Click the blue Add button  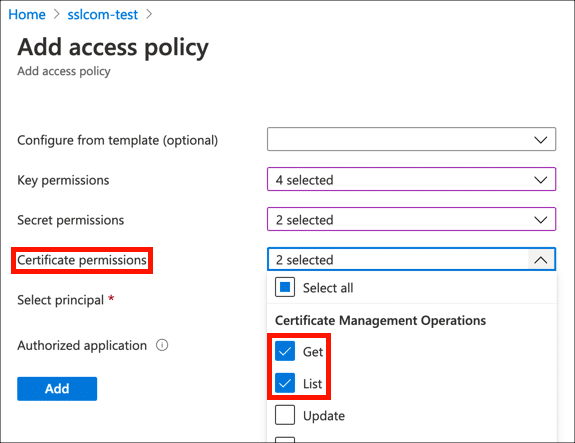pos(57,389)
